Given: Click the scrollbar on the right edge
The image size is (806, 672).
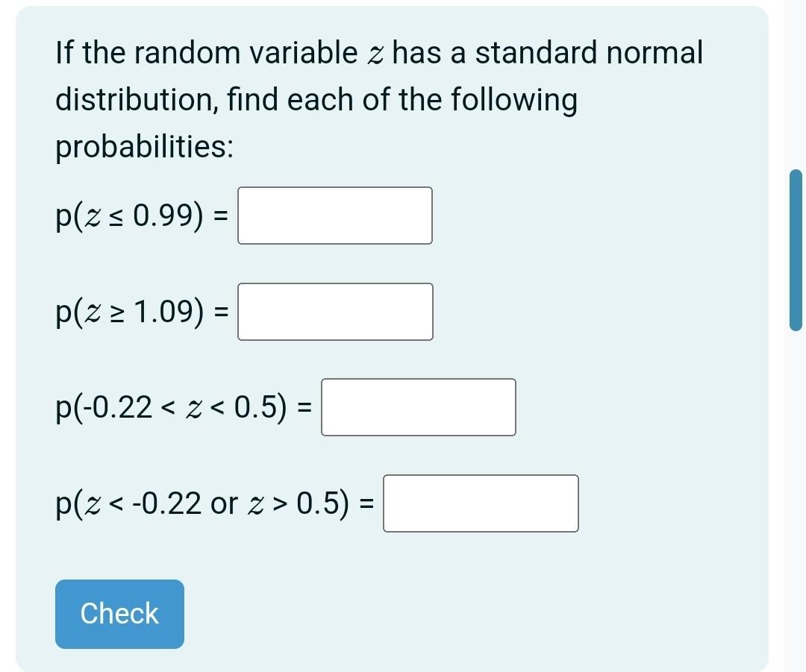Looking at the screenshot, I should click(797, 251).
